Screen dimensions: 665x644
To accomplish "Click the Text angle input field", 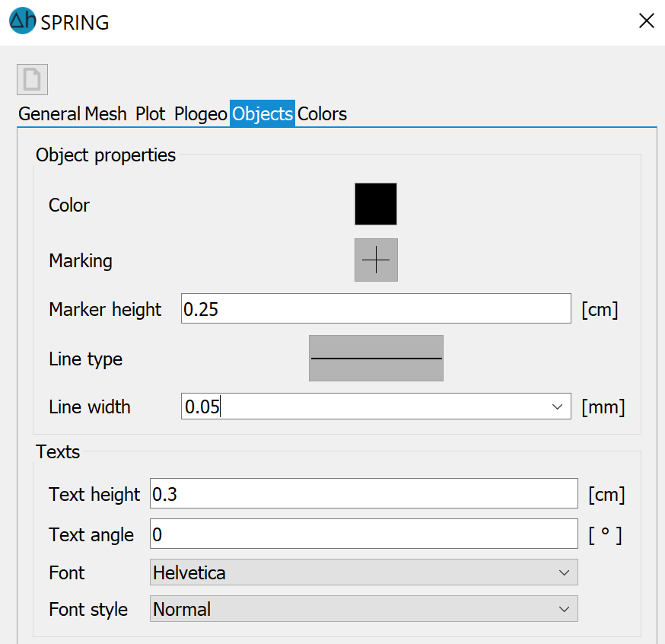I will (364, 534).
